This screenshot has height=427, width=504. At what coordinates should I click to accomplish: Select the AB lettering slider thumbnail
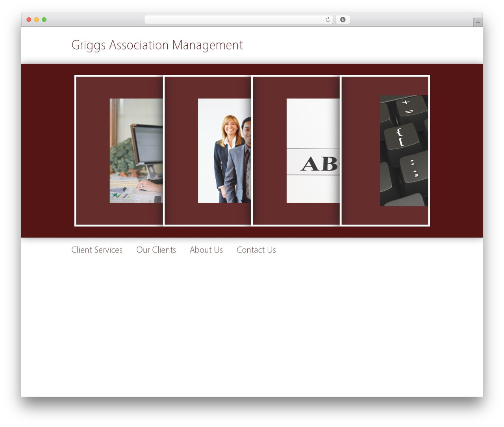pos(313,150)
